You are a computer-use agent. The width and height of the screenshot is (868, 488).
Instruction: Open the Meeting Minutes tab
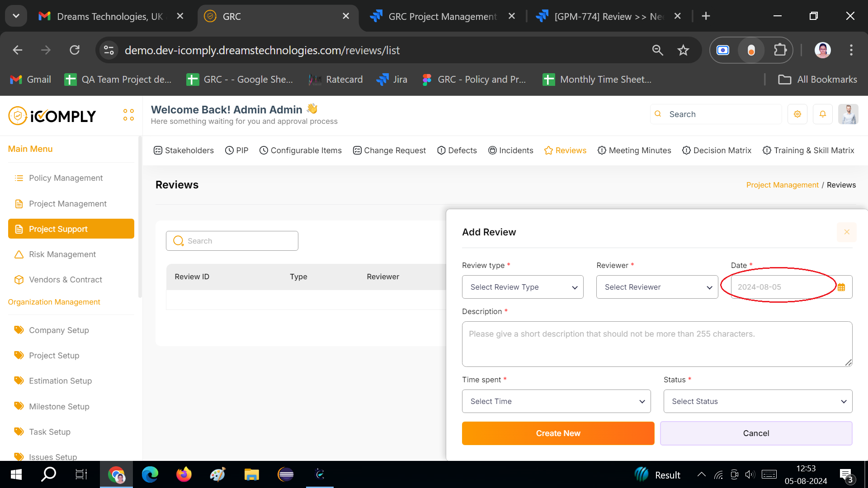(x=634, y=150)
